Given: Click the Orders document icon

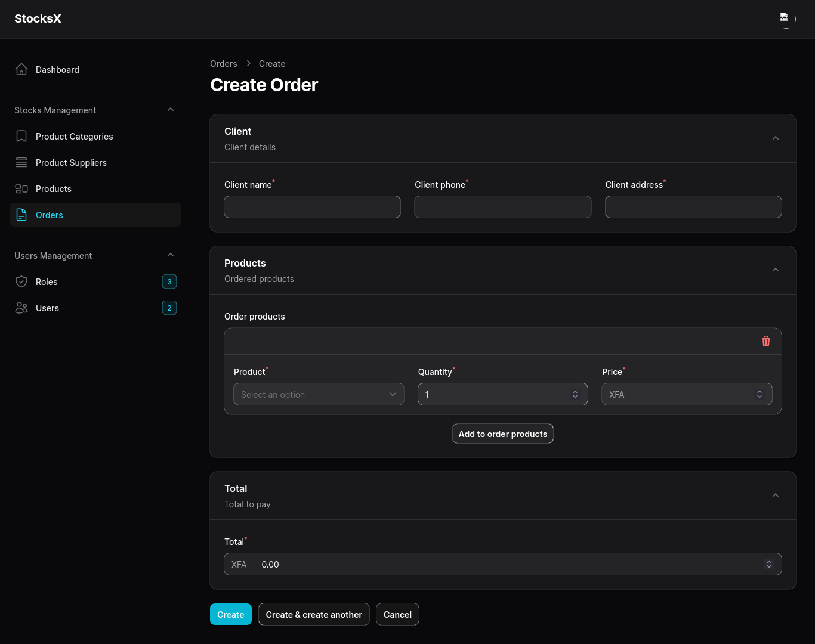Looking at the screenshot, I should [x=21, y=215].
